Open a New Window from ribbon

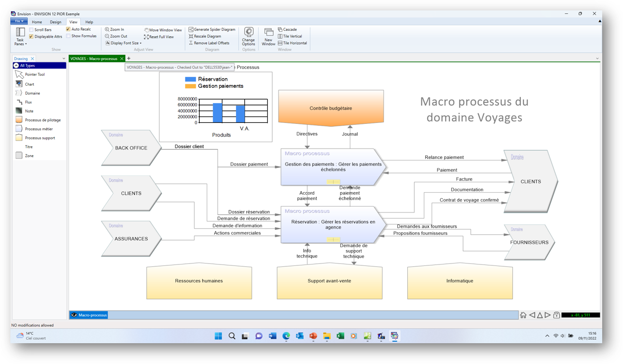click(x=268, y=36)
